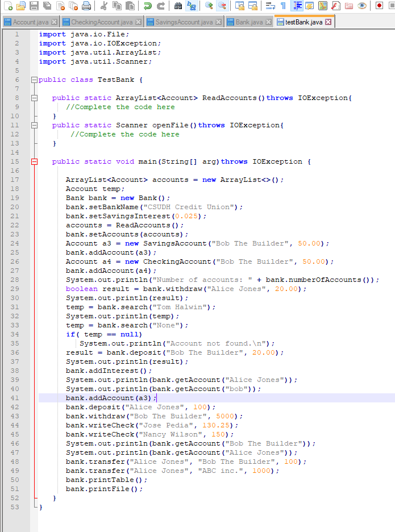Click the Copy toolbar icon
The height and width of the screenshot is (532, 395).
[x=117, y=6]
